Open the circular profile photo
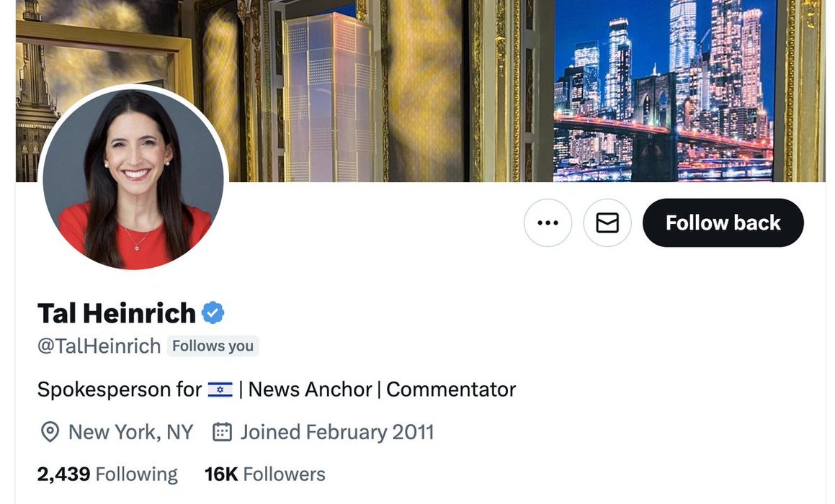 [133, 179]
